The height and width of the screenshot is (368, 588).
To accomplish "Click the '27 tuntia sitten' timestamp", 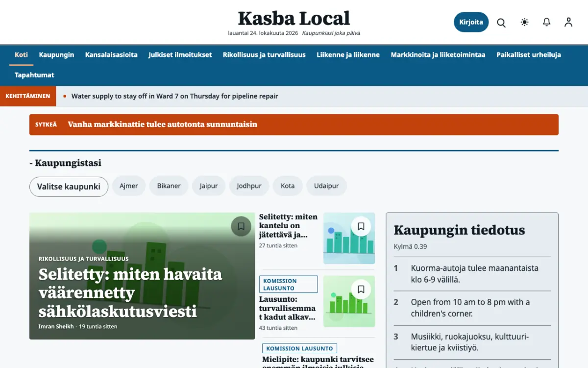I will 278,245.
